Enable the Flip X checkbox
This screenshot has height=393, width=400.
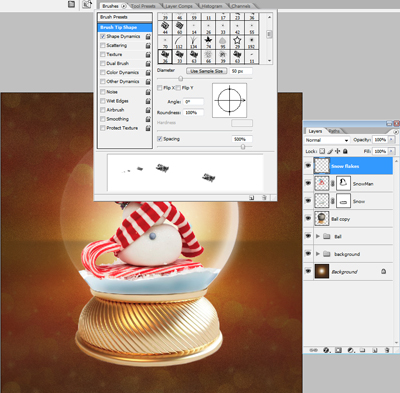click(160, 88)
